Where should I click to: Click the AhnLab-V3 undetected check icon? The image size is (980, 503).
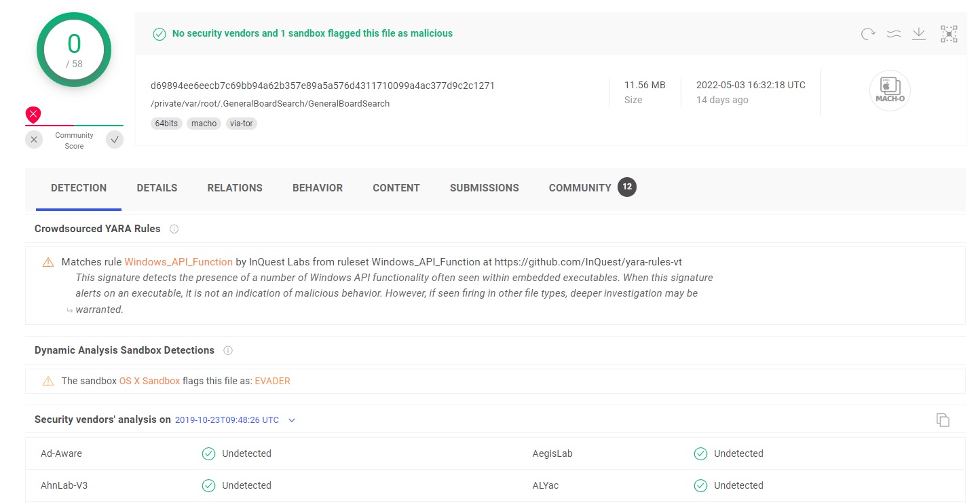(x=209, y=485)
